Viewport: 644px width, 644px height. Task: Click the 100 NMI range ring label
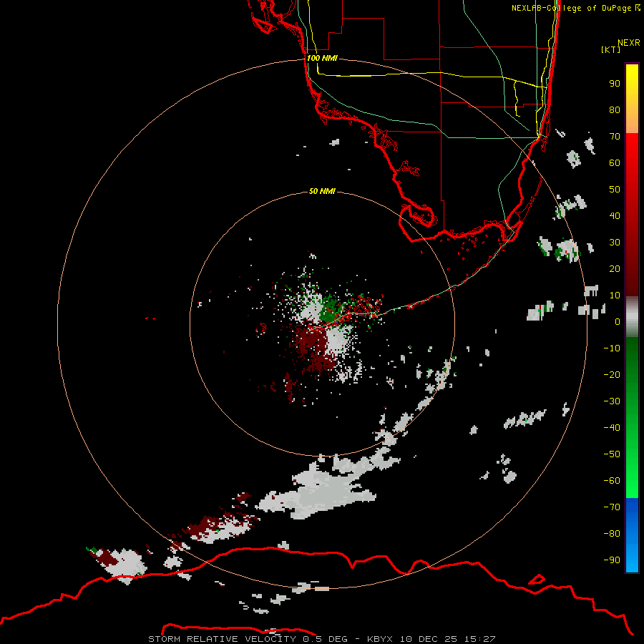[322, 58]
